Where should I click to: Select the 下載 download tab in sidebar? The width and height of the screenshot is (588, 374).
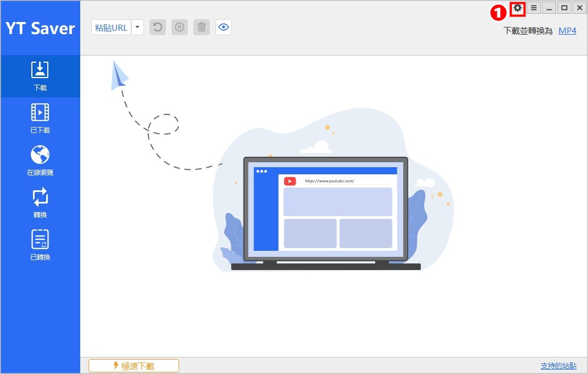[x=40, y=76]
